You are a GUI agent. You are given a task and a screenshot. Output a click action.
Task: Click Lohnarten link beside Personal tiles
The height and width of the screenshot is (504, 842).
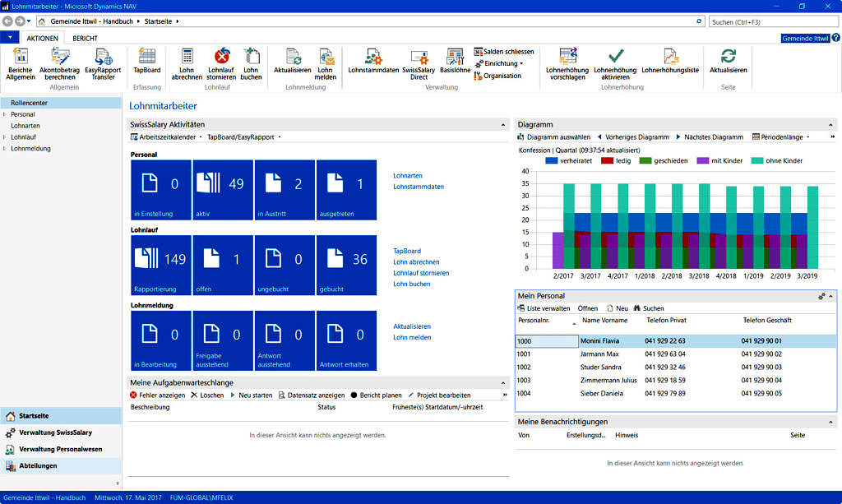click(x=408, y=175)
